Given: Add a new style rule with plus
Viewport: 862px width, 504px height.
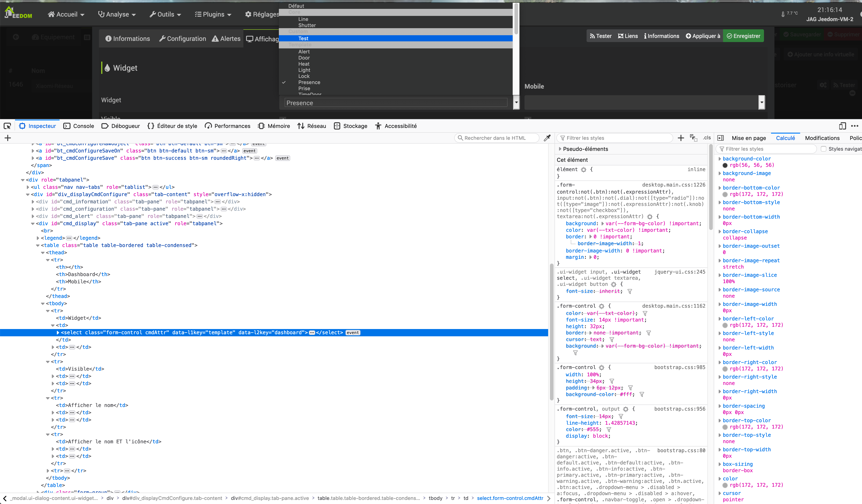Looking at the screenshot, I should pyautogui.click(x=681, y=138).
